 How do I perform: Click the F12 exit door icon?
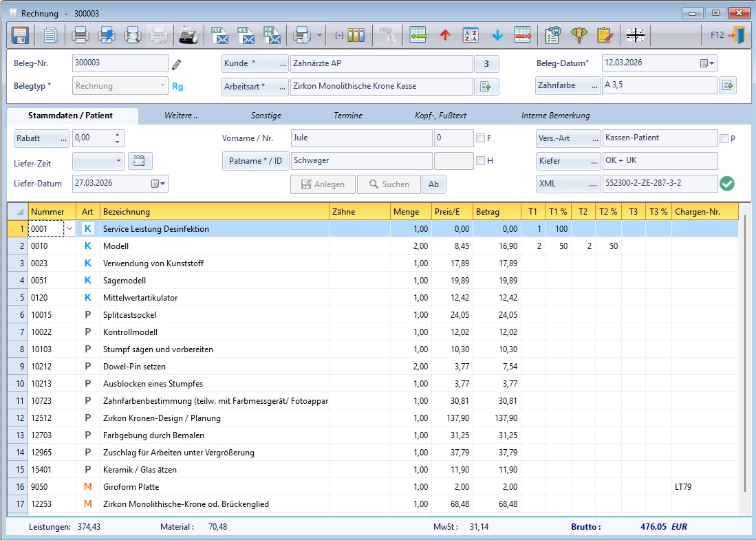click(739, 35)
